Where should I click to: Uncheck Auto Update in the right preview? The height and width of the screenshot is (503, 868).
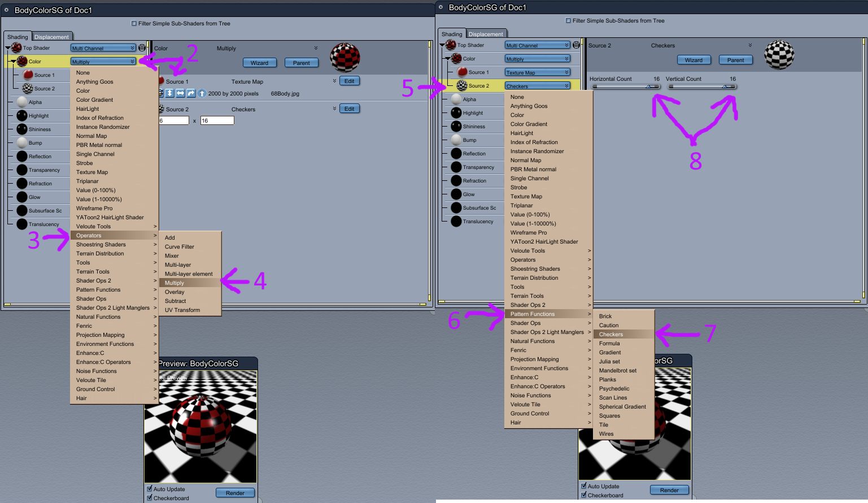coord(584,486)
